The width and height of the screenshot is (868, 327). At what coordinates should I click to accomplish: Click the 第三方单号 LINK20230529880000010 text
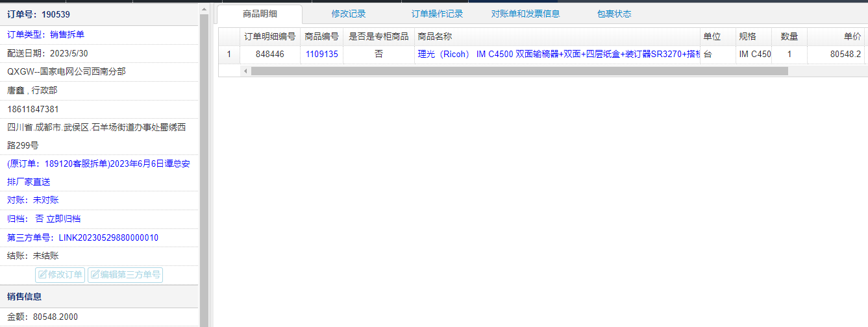pyautogui.click(x=82, y=237)
